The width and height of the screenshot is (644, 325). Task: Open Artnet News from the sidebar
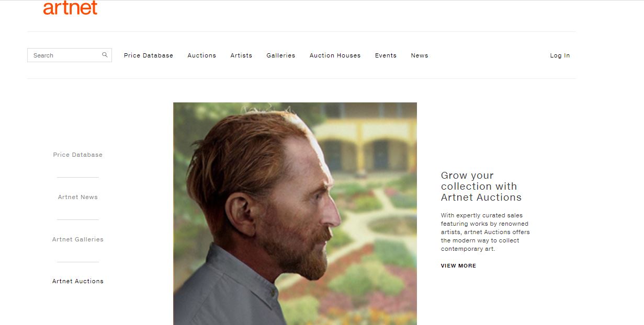click(77, 197)
